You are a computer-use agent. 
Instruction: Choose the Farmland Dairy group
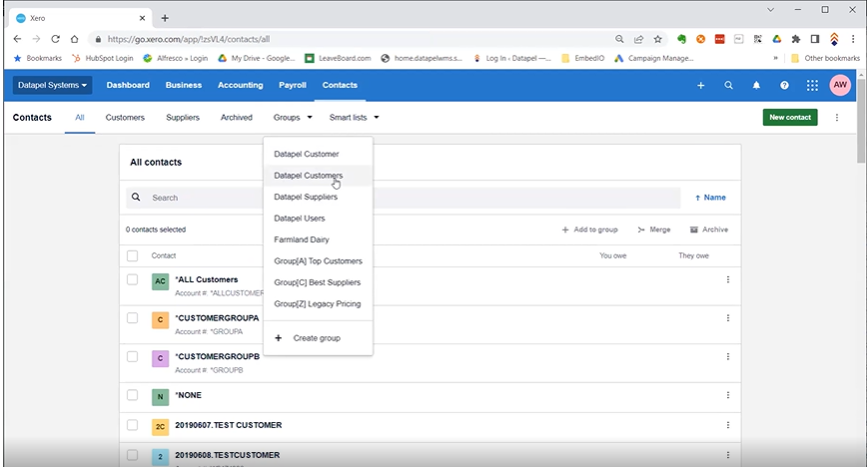tap(318, 239)
